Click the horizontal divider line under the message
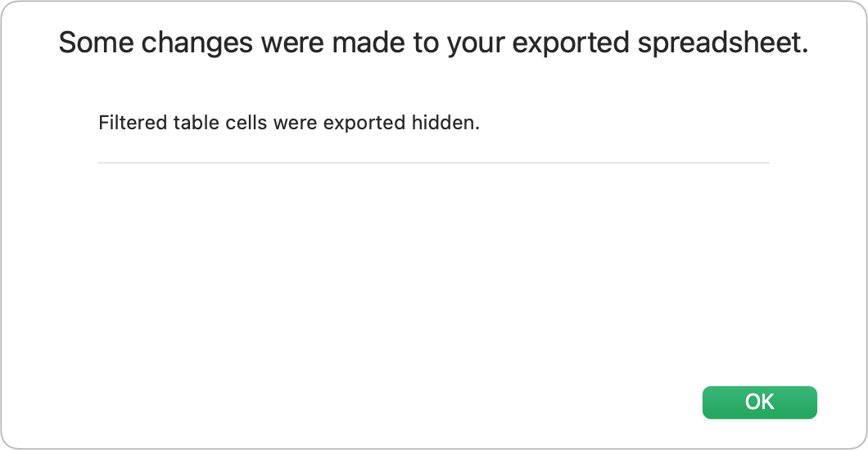 pyautogui.click(x=434, y=163)
